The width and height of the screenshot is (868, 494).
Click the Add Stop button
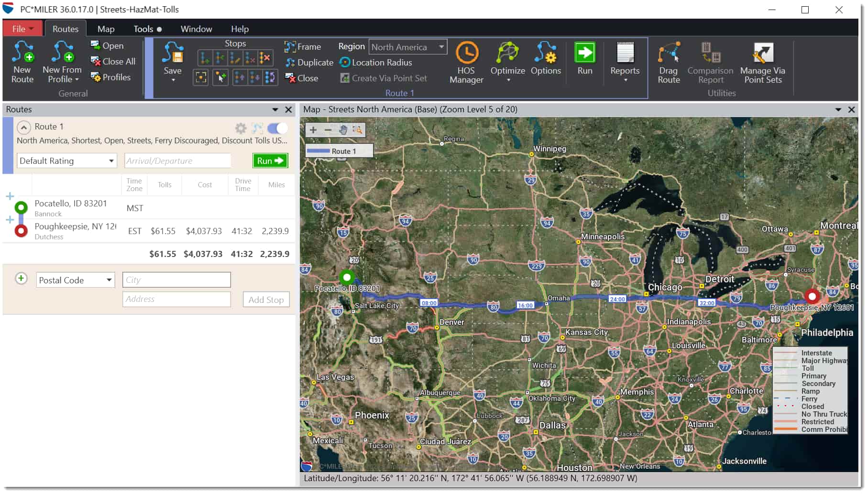tap(266, 300)
